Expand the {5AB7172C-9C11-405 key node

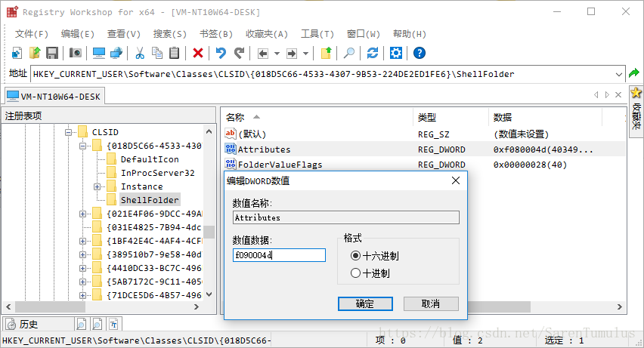pyautogui.click(x=82, y=282)
